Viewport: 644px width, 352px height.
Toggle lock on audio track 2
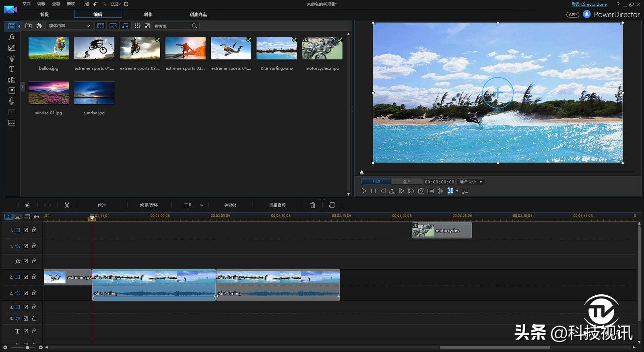34,293
